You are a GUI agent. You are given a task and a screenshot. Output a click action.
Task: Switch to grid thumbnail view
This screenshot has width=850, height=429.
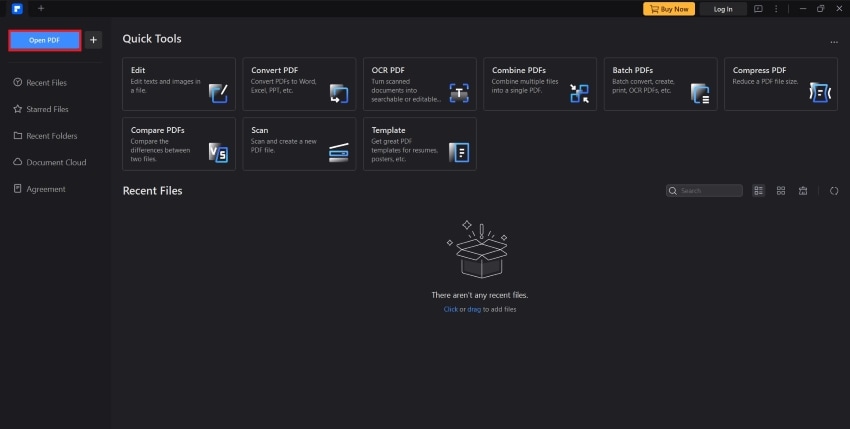click(x=781, y=190)
